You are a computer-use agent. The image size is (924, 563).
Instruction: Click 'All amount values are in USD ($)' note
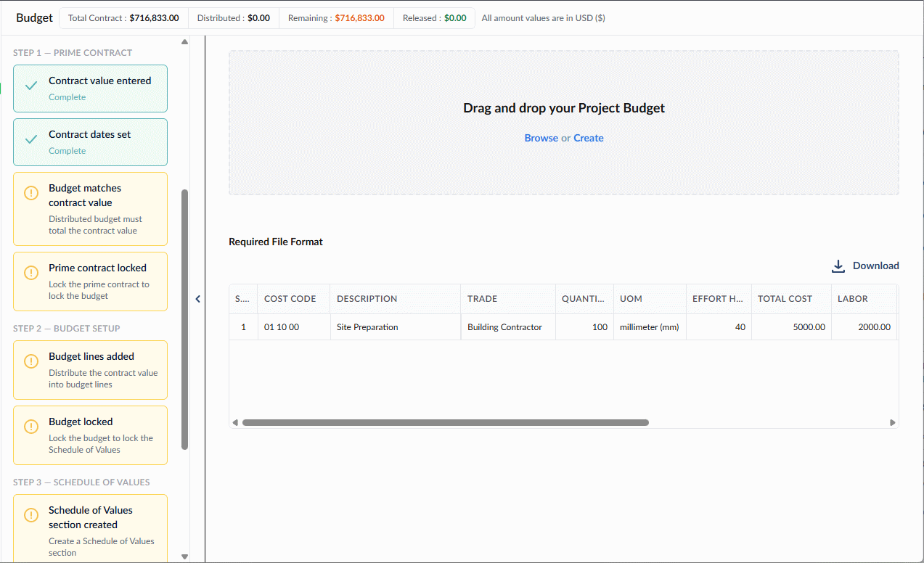point(544,18)
